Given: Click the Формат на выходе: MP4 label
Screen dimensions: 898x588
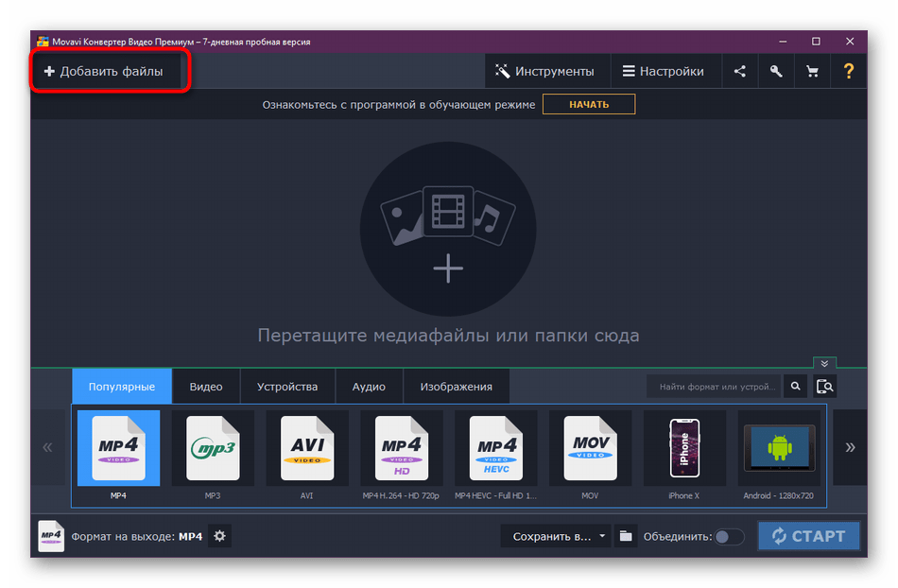Looking at the screenshot, I should pyautogui.click(x=136, y=536).
